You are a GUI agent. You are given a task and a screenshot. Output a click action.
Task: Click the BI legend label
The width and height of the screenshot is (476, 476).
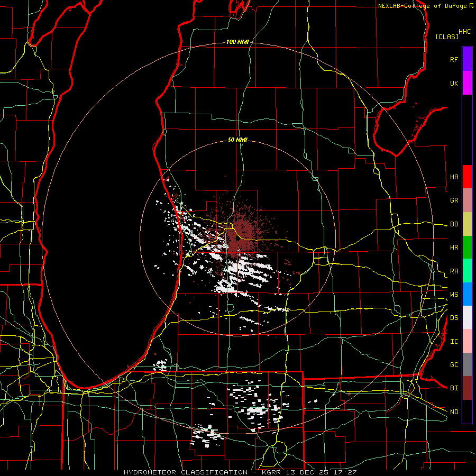[454, 388]
